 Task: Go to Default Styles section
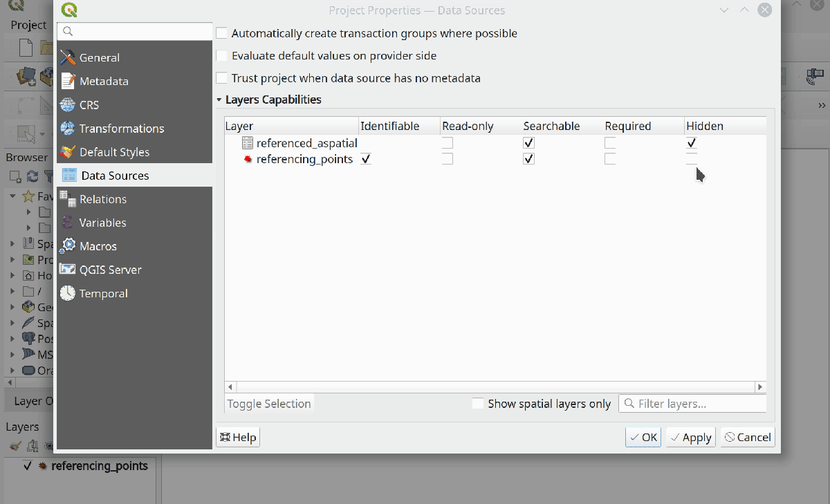(114, 152)
